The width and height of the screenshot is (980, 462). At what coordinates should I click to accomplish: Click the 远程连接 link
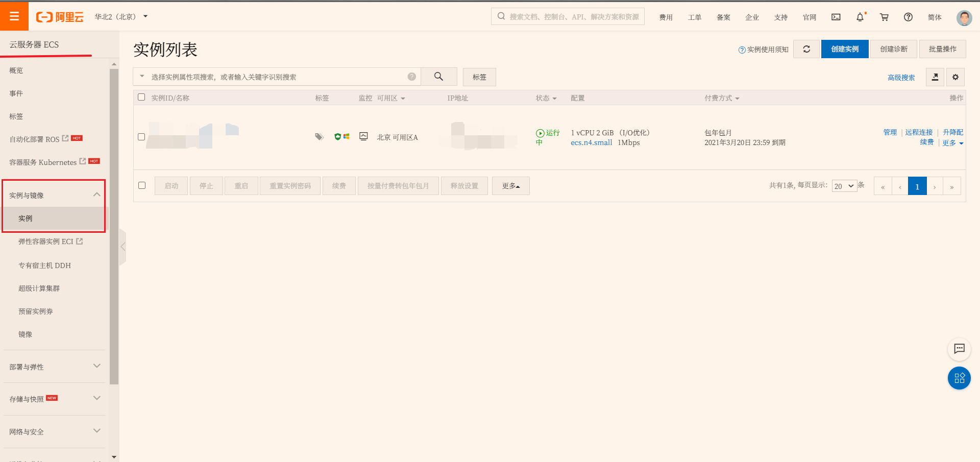pos(919,132)
